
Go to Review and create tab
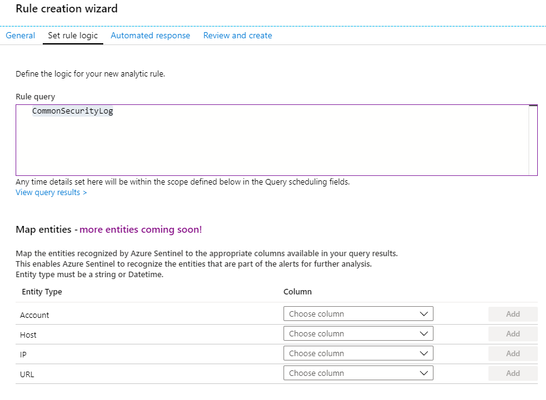coord(237,36)
